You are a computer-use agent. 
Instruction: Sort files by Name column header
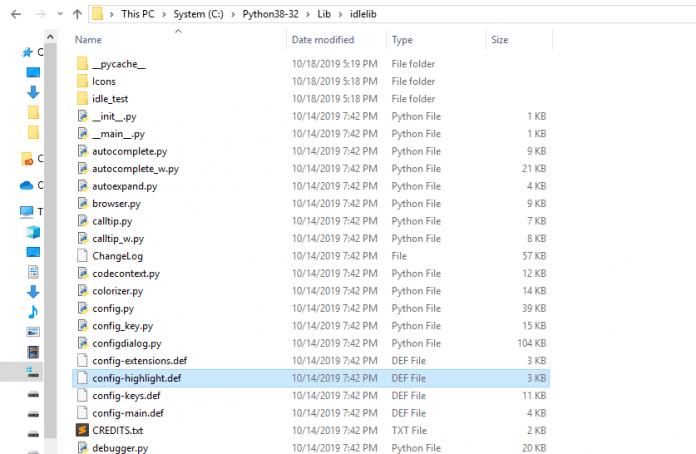(89, 40)
